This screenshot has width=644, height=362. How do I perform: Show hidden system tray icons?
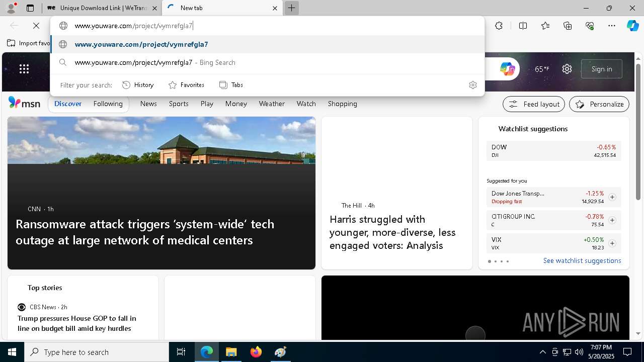point(542,352)
